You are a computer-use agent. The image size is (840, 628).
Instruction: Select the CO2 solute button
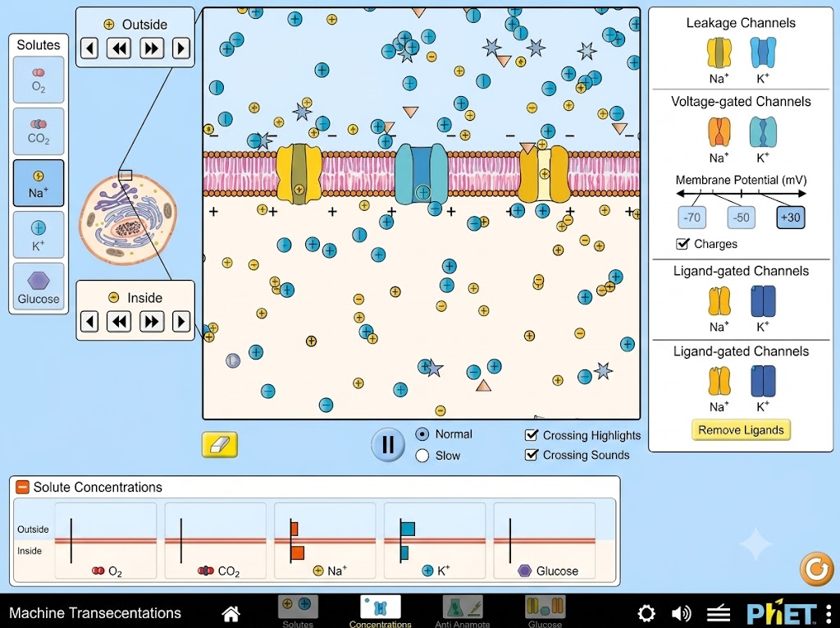pos(39,131)
